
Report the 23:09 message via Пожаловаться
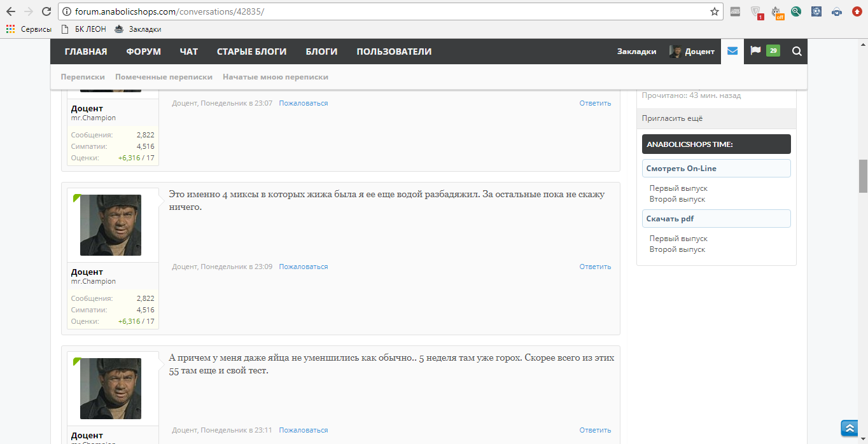click(x=304, y=267)
